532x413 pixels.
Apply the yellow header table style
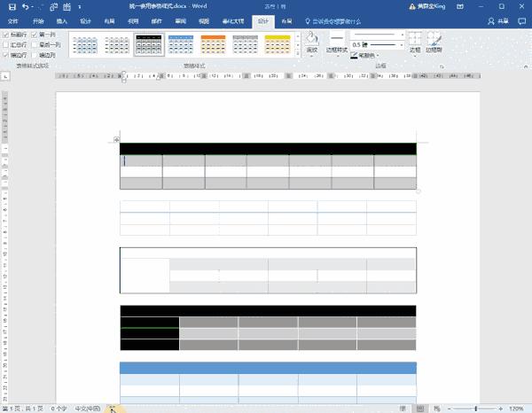point(278,45)
